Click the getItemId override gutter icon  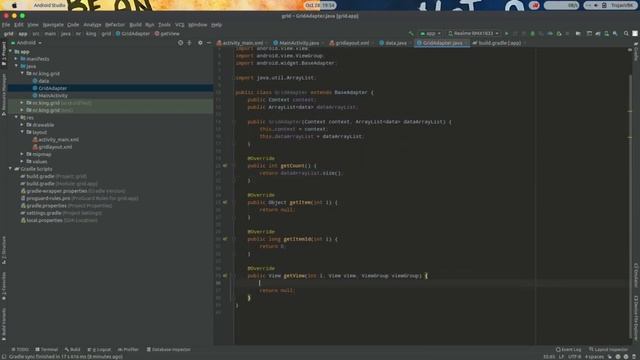pyautogui.click(x=225, y=239)
